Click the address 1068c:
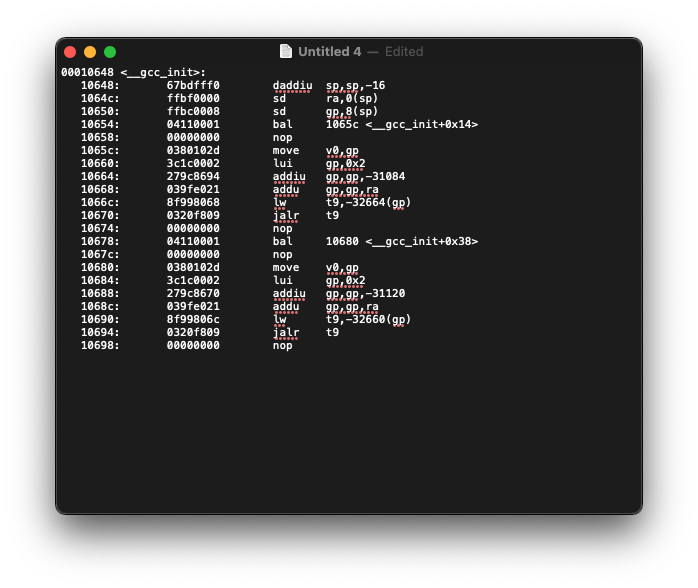 pos(100,306)
